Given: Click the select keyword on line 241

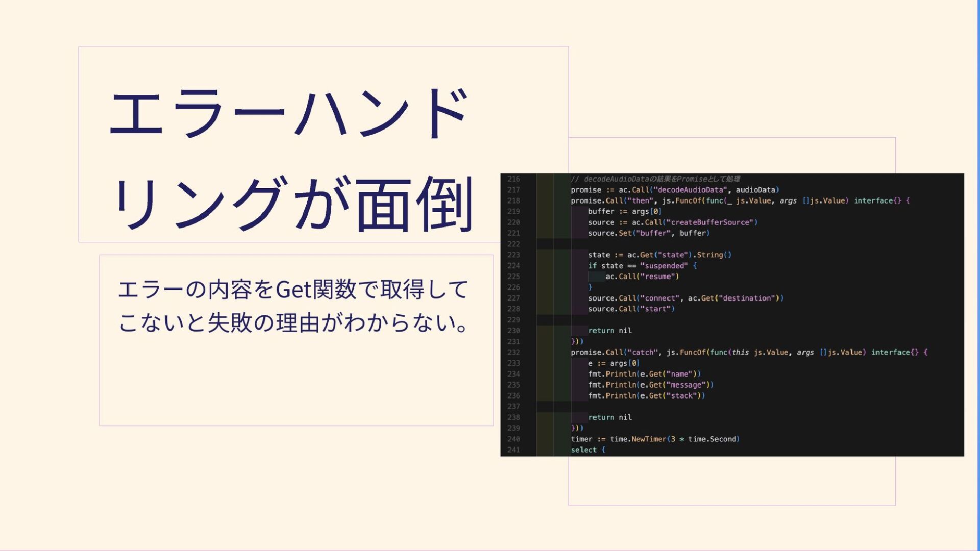Looking at the screenshot, I should click(x=584, y=450).
